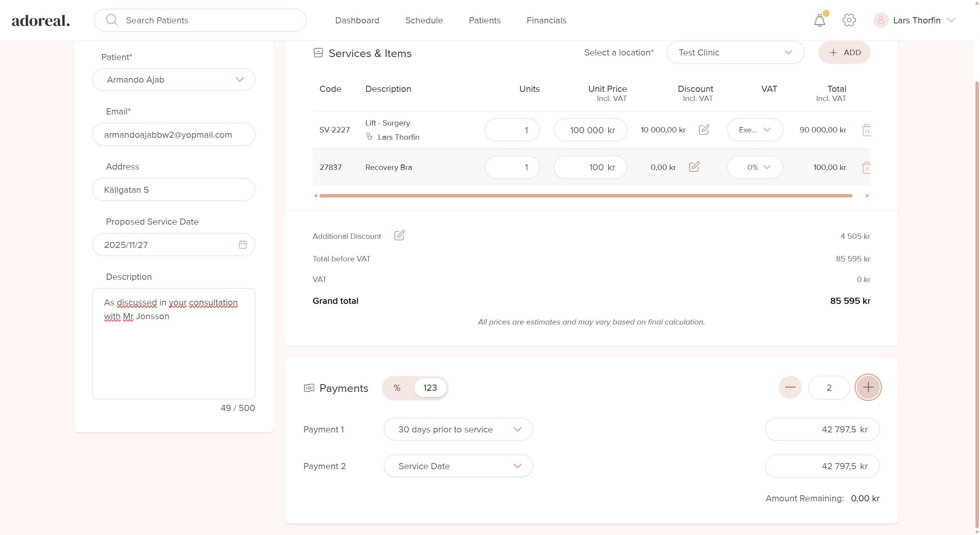Switch payments to percentage mode
The width and height of the screenshot is (980, 535).
397,388
